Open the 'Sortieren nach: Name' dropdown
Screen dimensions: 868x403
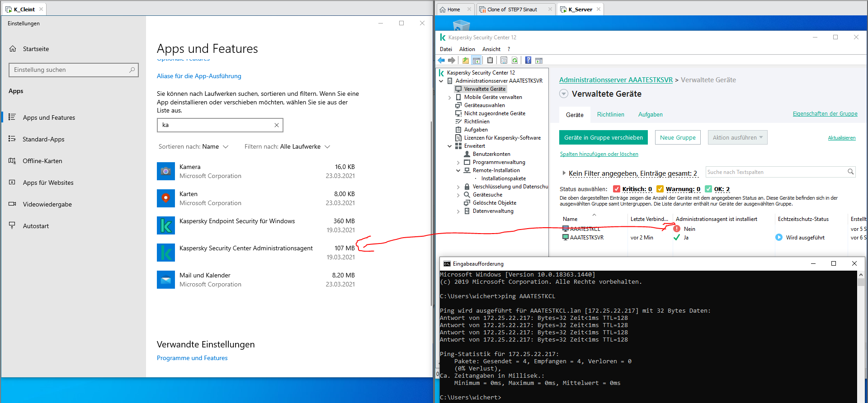coord(193,147)
